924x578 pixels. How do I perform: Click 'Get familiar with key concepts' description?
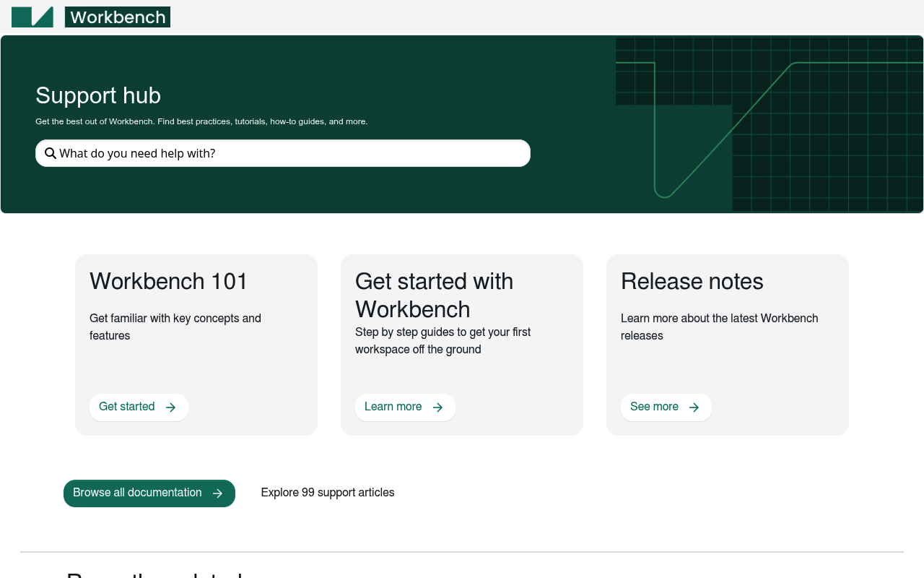point(175,327)
